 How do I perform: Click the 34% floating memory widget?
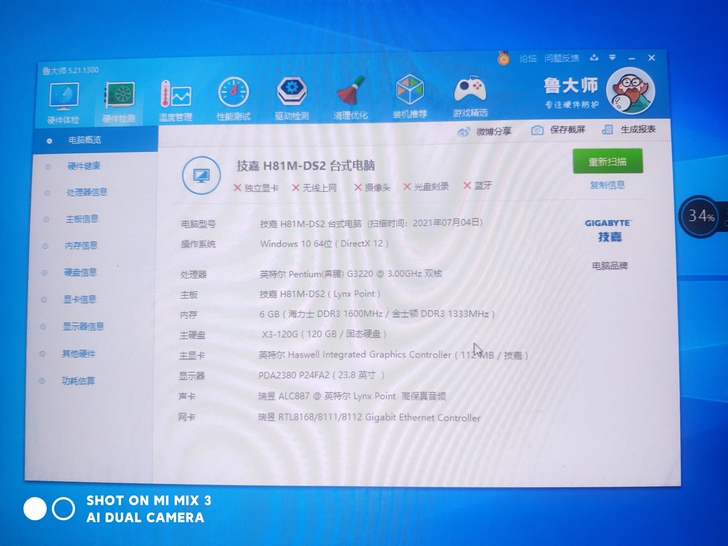point(699,216)
